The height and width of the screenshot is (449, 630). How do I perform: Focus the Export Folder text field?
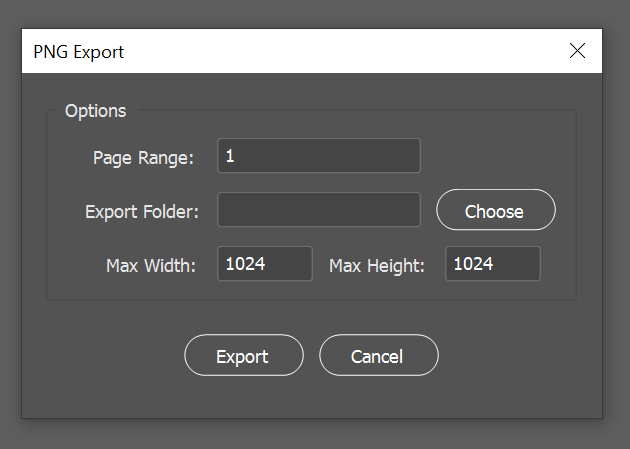(318, 210)
